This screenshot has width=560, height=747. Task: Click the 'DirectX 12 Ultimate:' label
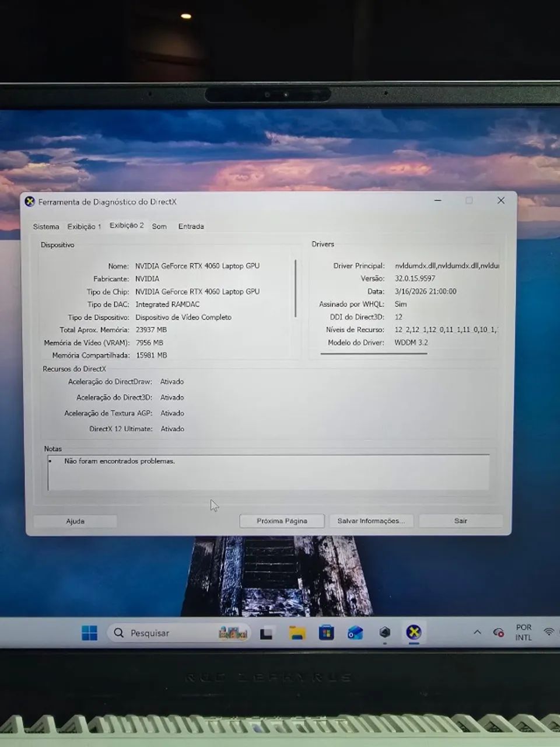[121, 429]
